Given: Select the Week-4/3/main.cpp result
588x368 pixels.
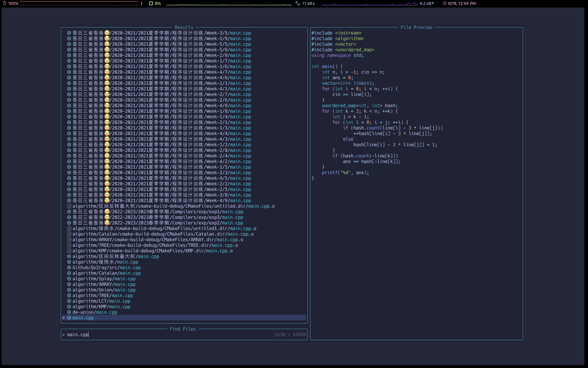Looking at the screenshot, I should point(184,139).
